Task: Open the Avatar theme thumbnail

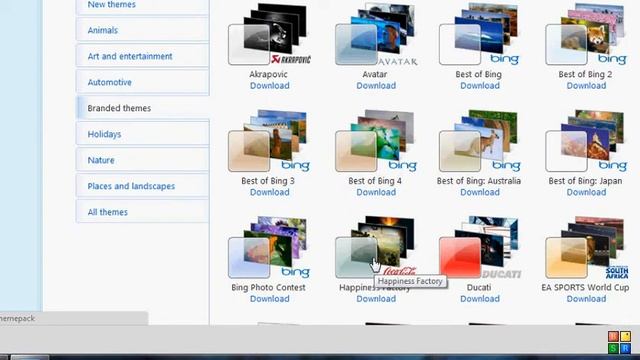Action: (x=376, y=34)
